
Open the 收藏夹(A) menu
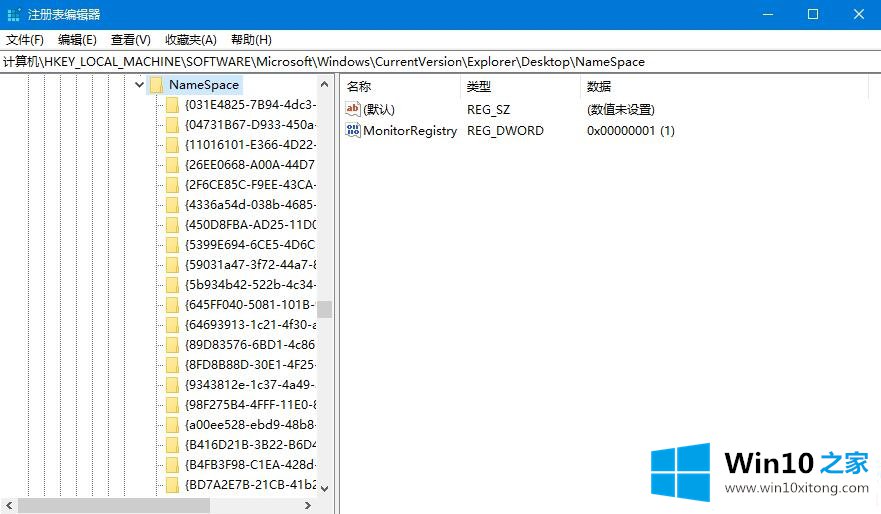190,40
